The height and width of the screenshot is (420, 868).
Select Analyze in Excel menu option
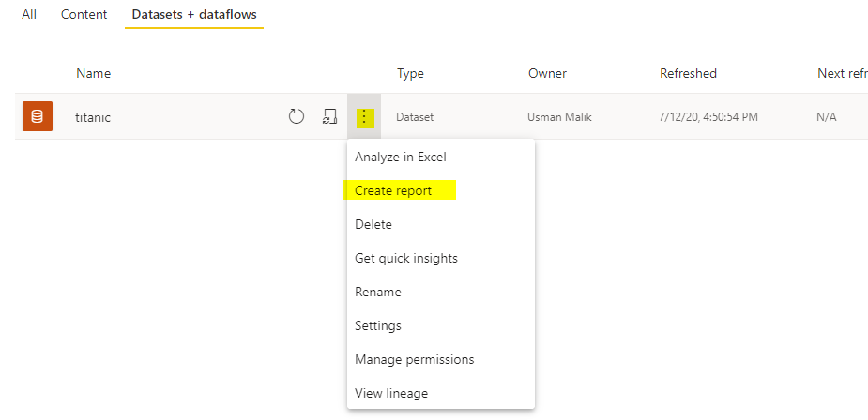point(400,157)
